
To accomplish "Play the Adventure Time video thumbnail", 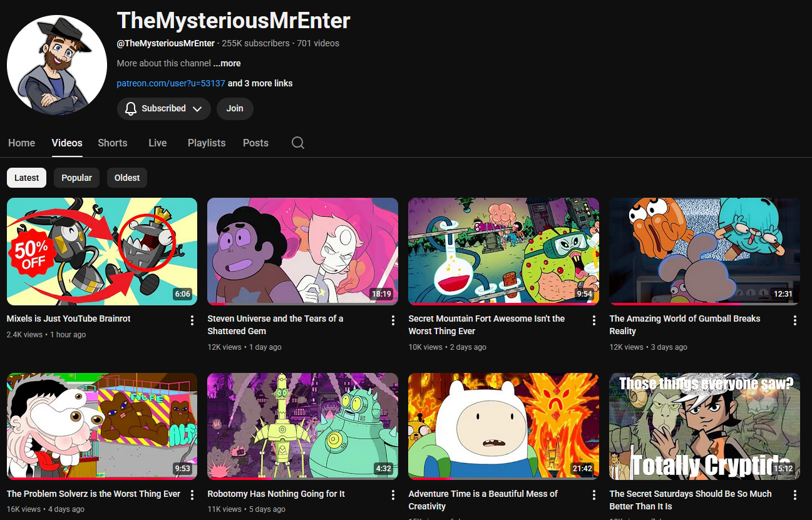I will (x=504, y=427).
